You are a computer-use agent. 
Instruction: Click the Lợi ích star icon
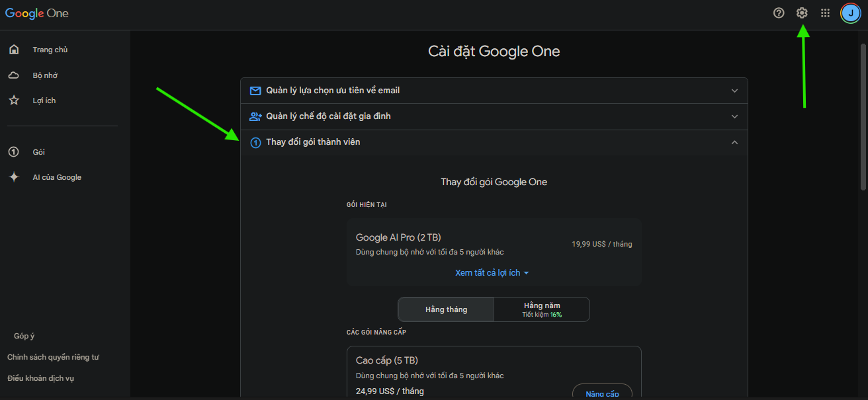(x=14, y=100)
